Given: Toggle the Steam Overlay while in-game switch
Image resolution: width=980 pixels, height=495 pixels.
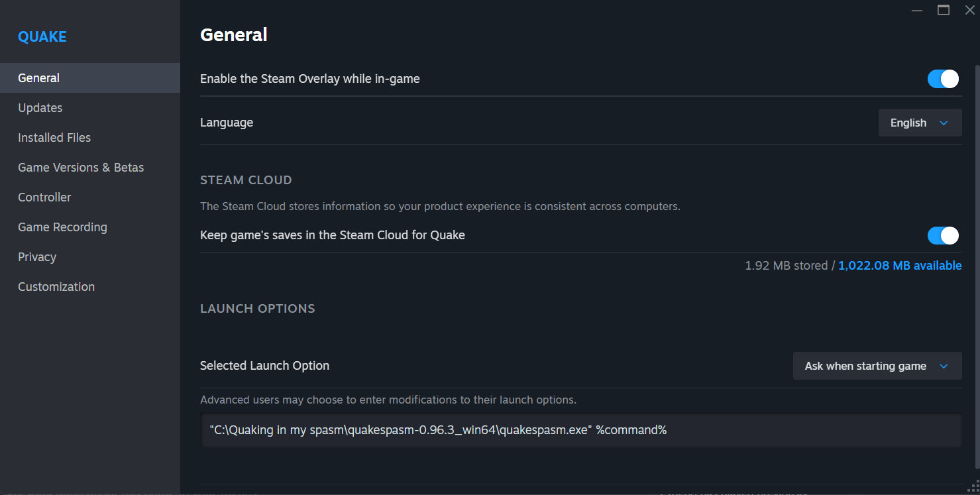Looking at the screenshot, I should (x=943, y=79).
